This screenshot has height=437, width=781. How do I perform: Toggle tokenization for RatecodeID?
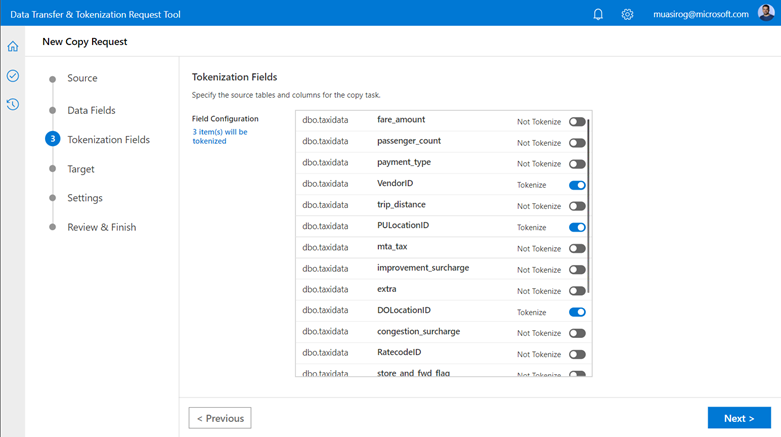point(577,355)
